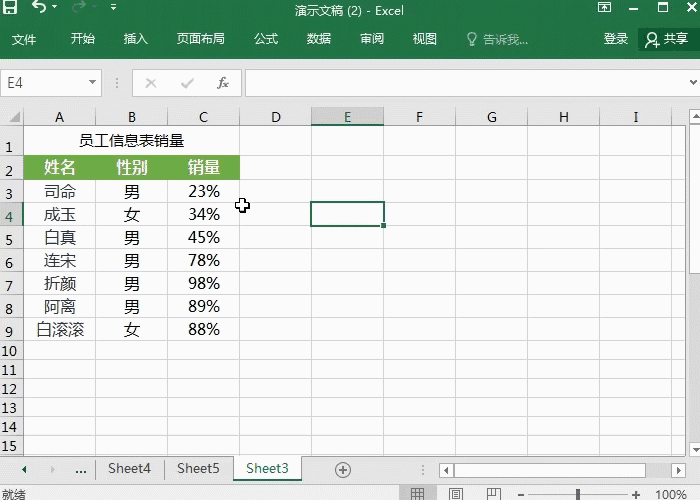Undo the last action
The height and width of the screenshot is (500, 700).
coord(39,7)
